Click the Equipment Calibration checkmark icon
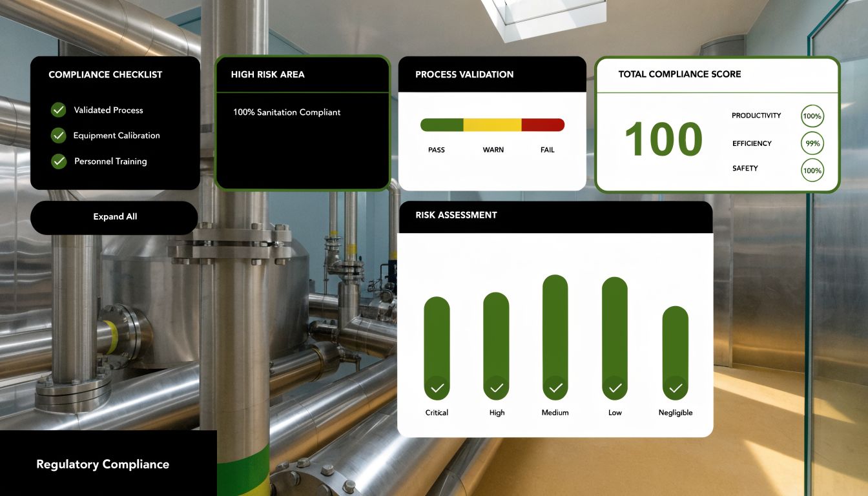Image resolution: width=868 pixels, height=496 pixels. 58,136
